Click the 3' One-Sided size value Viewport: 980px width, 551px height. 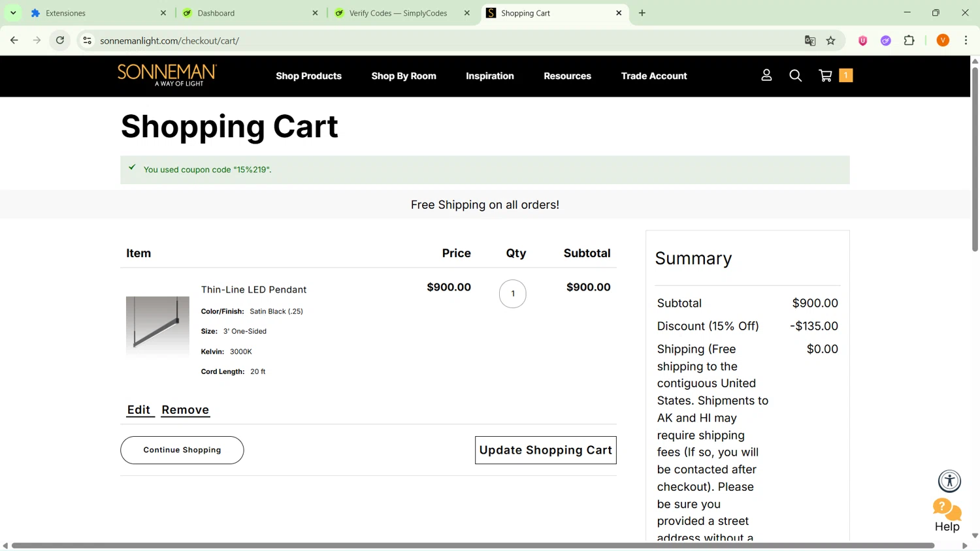245,332
